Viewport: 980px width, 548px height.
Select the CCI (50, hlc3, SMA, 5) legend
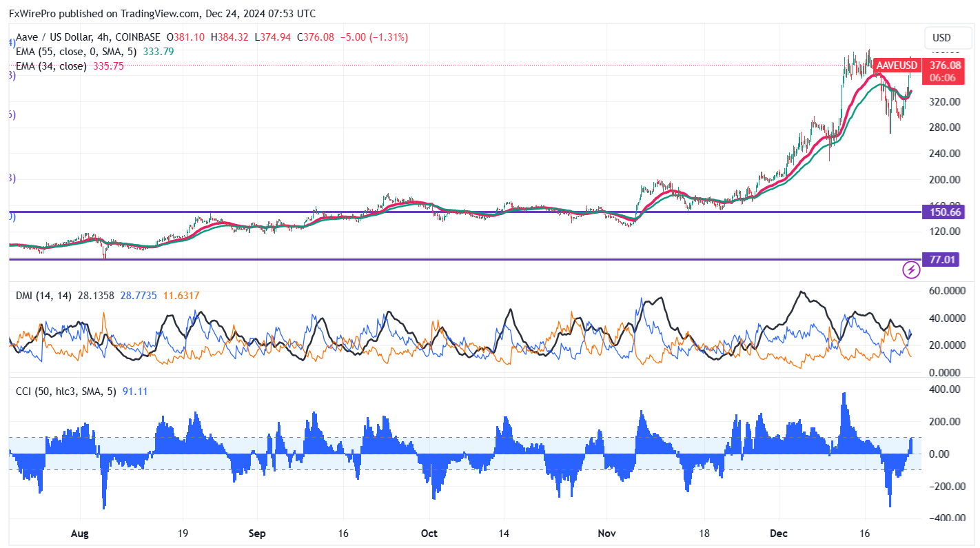pyautogui.click(x=67, y=392)
